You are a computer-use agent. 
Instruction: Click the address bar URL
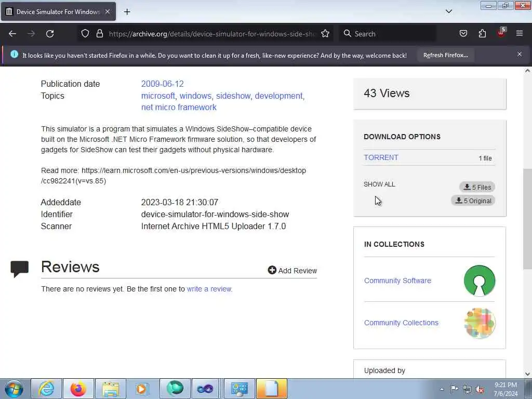point(212,34)
